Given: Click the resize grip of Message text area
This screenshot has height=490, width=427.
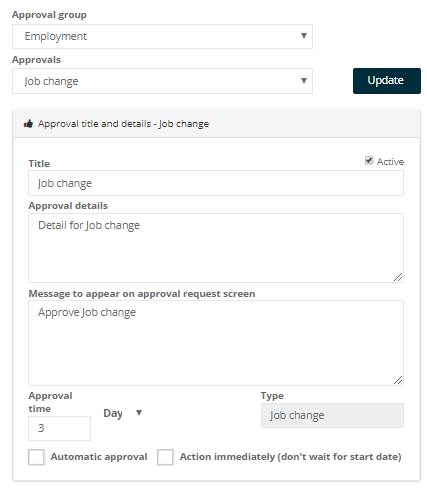Looking at the screenshot, I should click(x=398, y=380).
